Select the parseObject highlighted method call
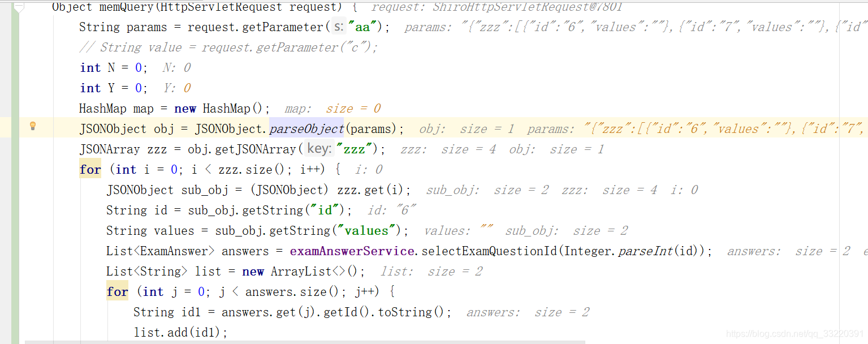The image size is (868, 344). tap(306, 128)
